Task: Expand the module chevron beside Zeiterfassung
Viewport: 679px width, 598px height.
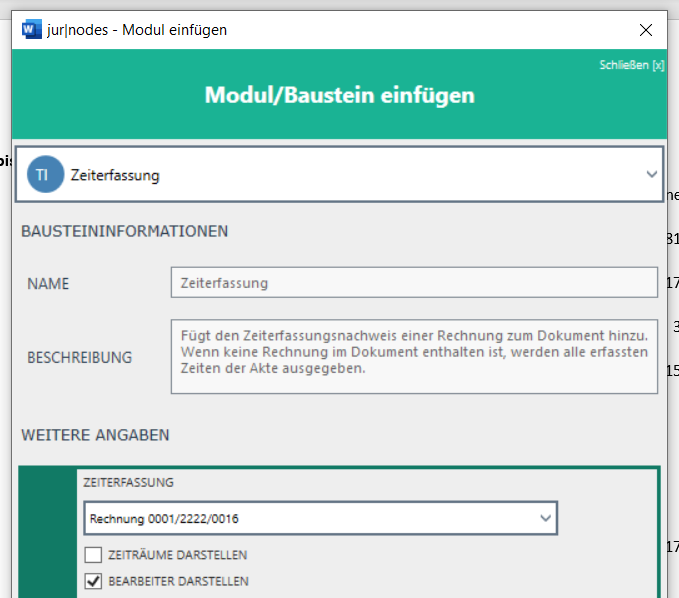Action: pyautogui.click(x=652, y=175)
